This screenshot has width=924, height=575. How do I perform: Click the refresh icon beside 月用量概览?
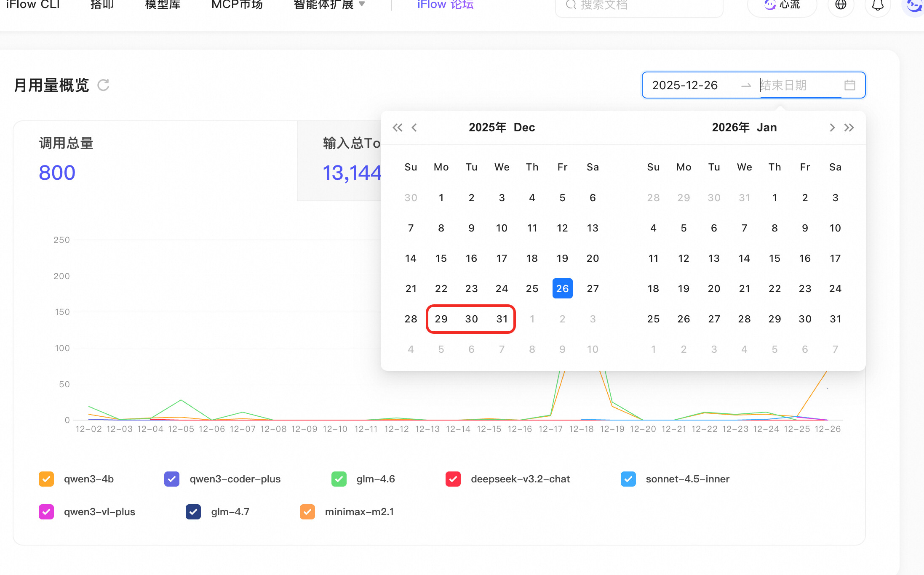click(x=103, y=85)
